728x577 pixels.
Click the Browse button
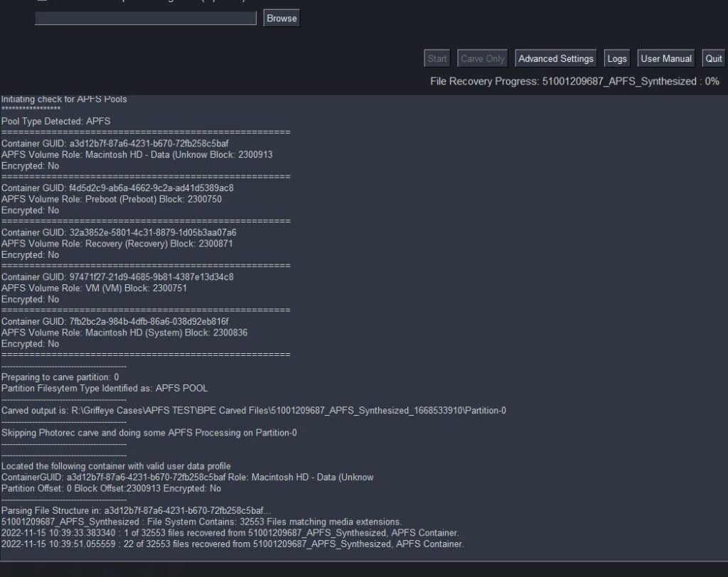(282, 18)
